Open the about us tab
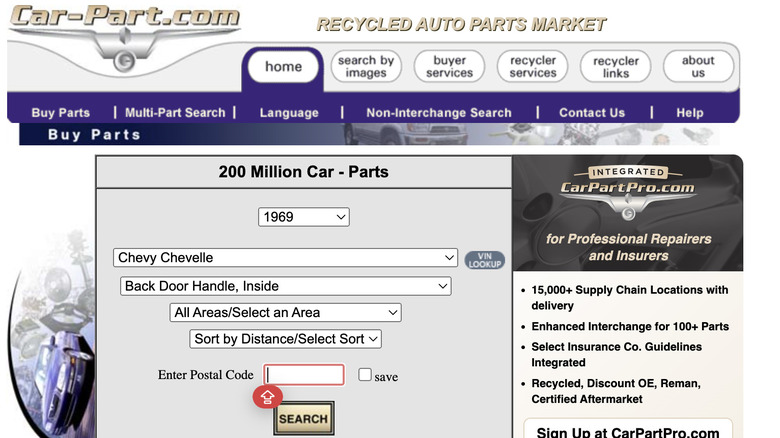This screenshot has height=438, width=780. 698,67
